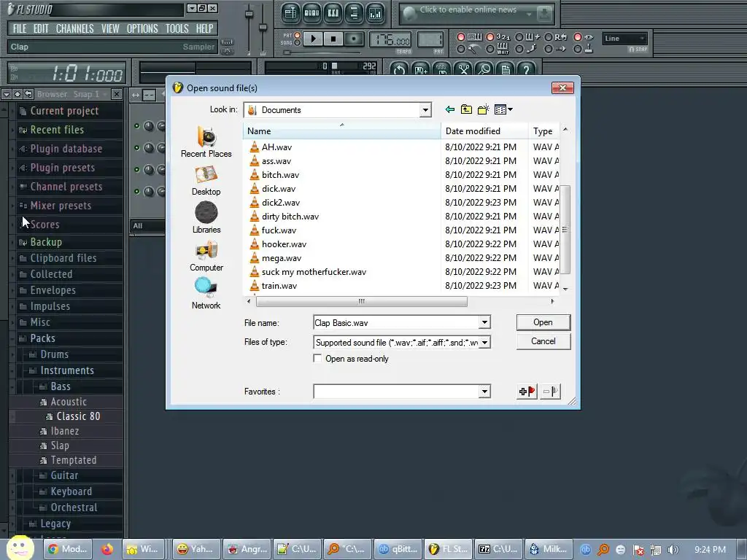Open the OPTIONS menu
The height and width of the screenshot is (560, 747).
[142, 28]
